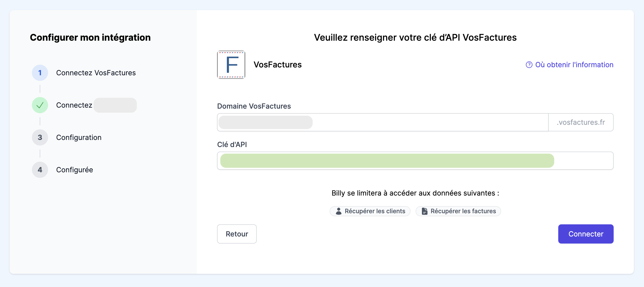Click the Configurer mon intégration heading
This screenshot has width=644, height=287.
90,37
